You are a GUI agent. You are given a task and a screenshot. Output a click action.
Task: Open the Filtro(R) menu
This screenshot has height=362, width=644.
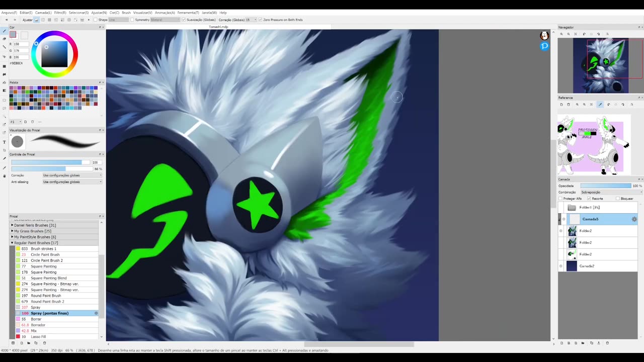[x=60, y=13]
